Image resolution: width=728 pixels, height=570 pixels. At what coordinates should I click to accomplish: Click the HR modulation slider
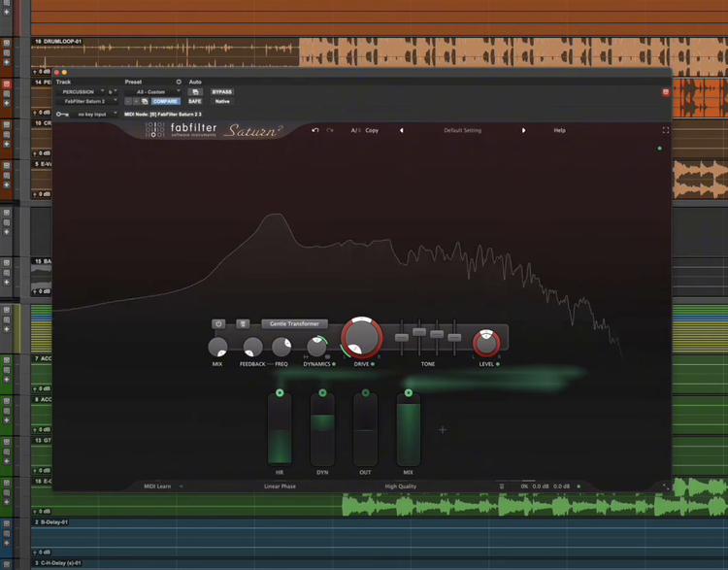click(x=280, y=430)
